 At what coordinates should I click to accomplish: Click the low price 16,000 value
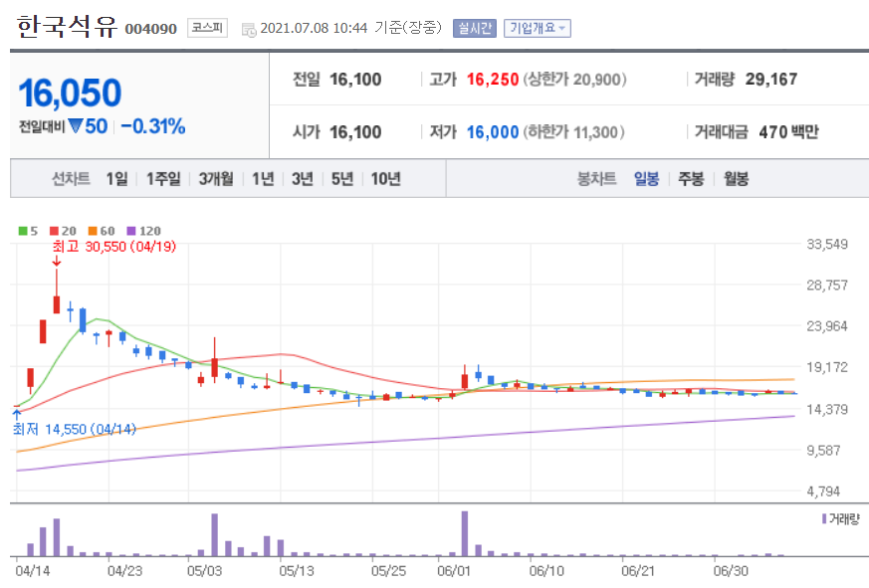point(492,132)
